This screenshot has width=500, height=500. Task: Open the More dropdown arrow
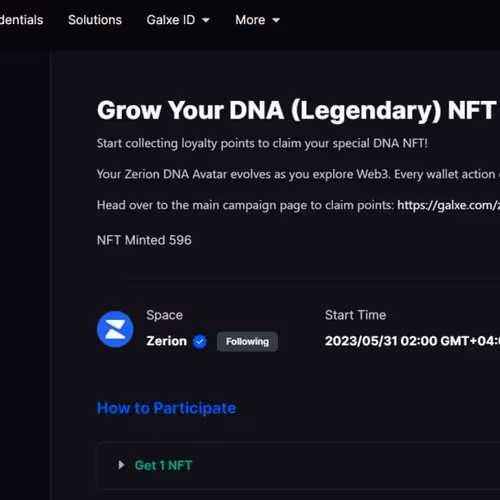tap(276, 20)
